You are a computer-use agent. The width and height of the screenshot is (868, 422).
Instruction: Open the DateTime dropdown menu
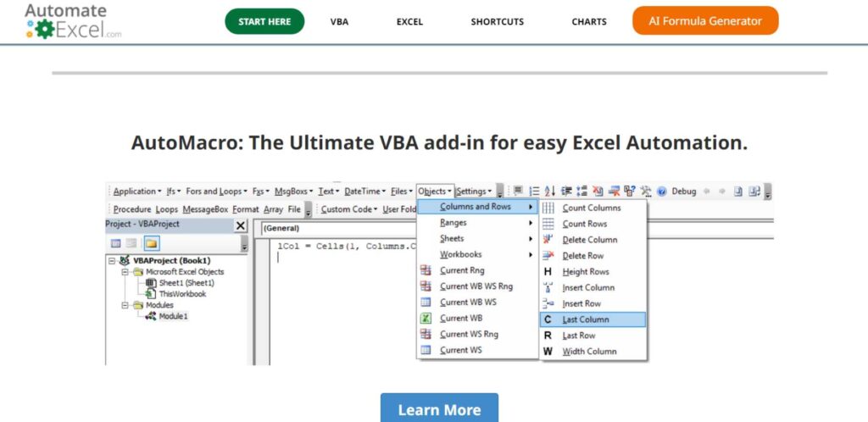point(365,192)
